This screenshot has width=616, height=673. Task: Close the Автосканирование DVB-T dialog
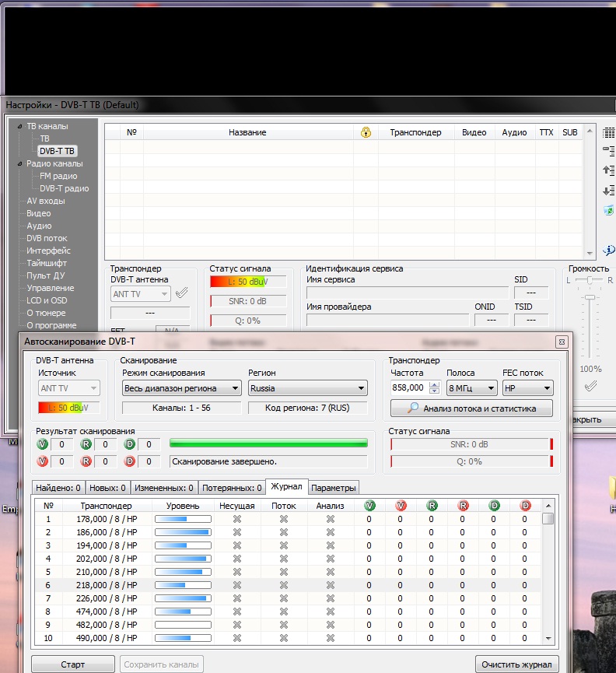tap(561, 342)
